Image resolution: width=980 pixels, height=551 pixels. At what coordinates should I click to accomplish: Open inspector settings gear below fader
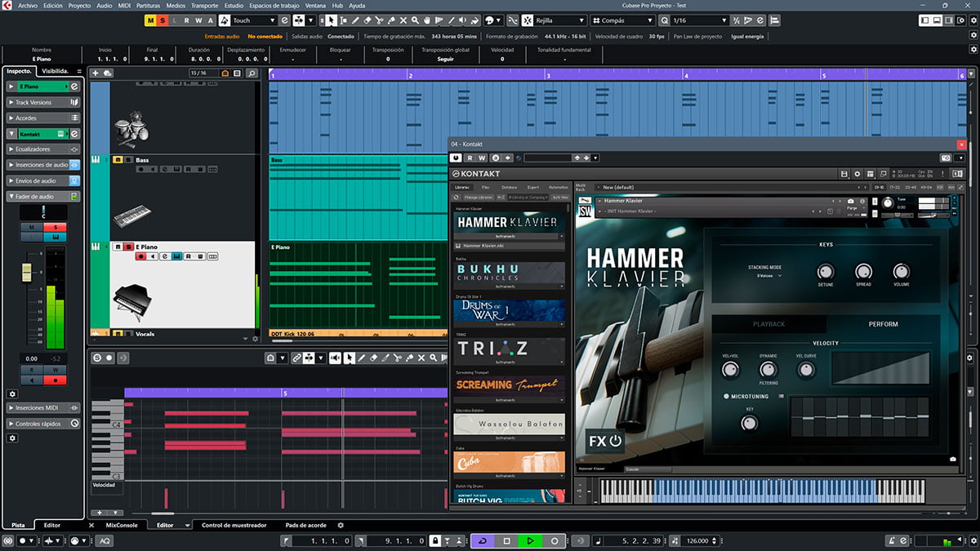pyautogui.click(x=12, y=393)
